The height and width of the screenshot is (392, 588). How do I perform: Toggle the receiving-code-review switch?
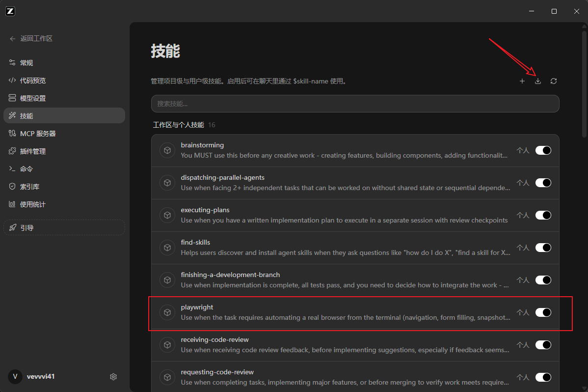(x=543, y=345)
